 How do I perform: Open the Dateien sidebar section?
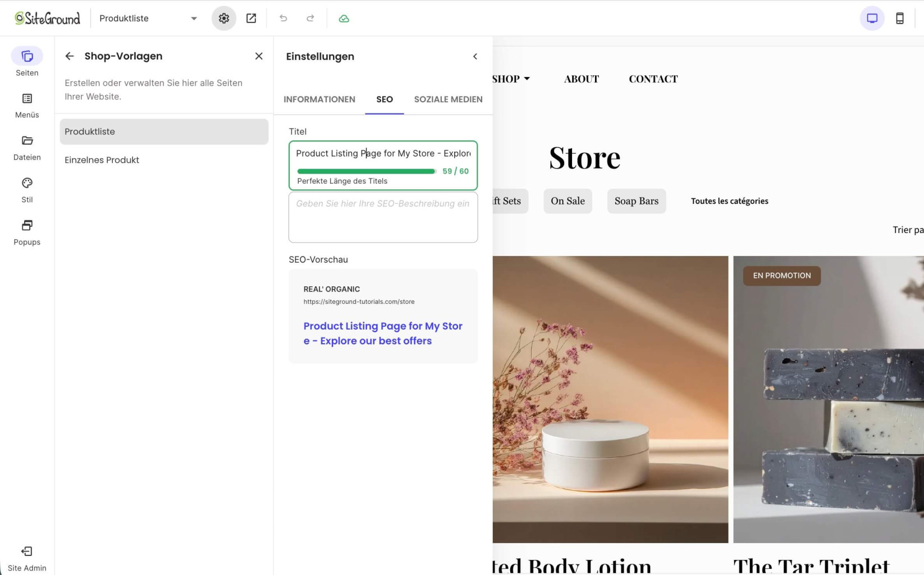coord(27,148)
